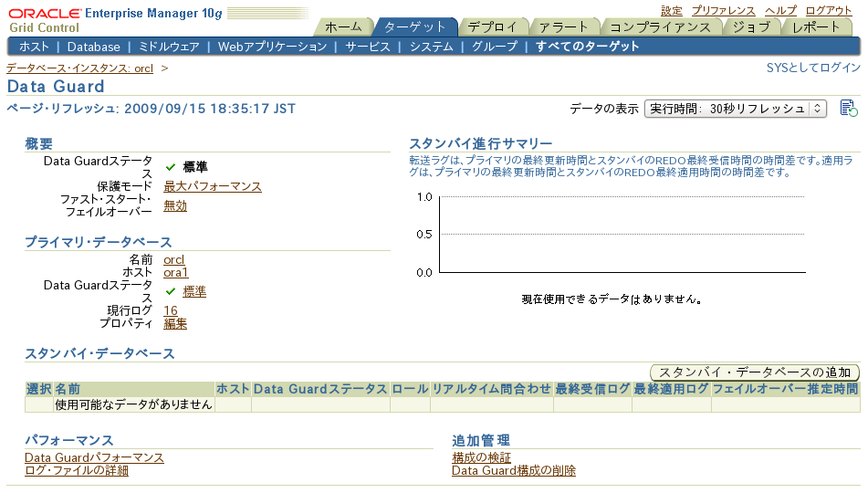Go to the システム subtab
The image size is (868, 493).
coord(431,47)
